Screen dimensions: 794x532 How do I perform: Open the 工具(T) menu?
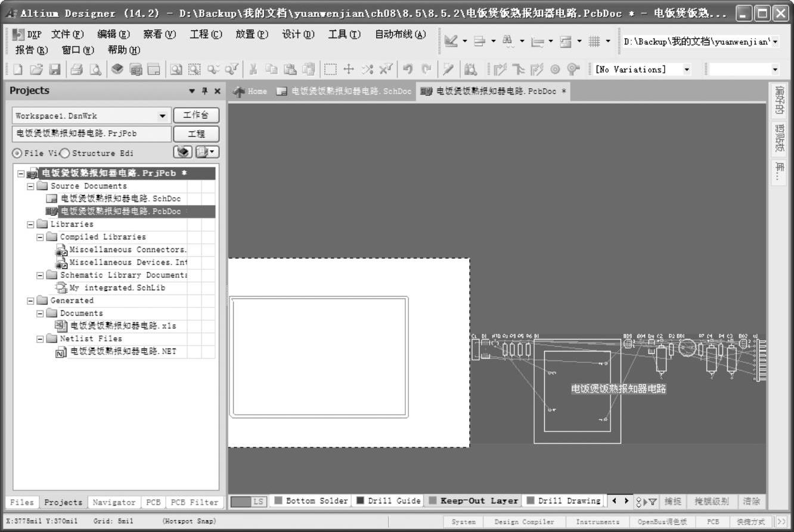pos(344,35)
